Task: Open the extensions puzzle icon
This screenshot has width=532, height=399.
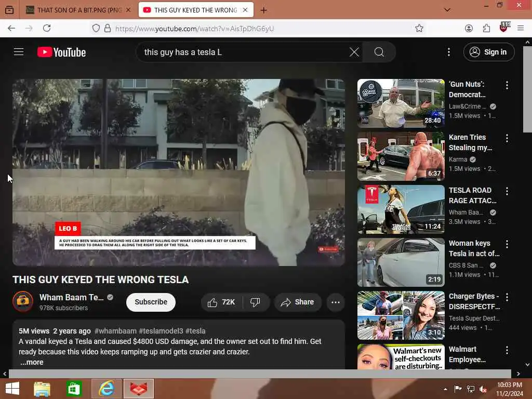Action: [486, 28]
